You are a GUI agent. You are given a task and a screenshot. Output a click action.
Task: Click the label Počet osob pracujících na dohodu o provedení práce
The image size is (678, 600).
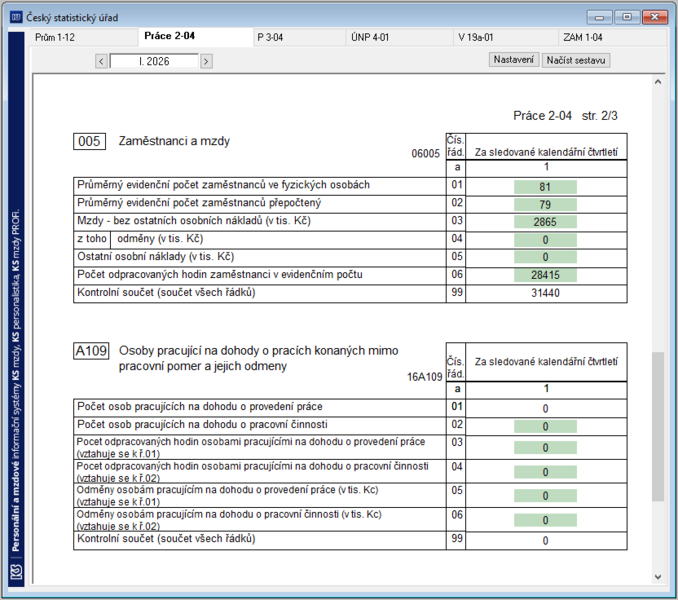[x=199, y=406]
